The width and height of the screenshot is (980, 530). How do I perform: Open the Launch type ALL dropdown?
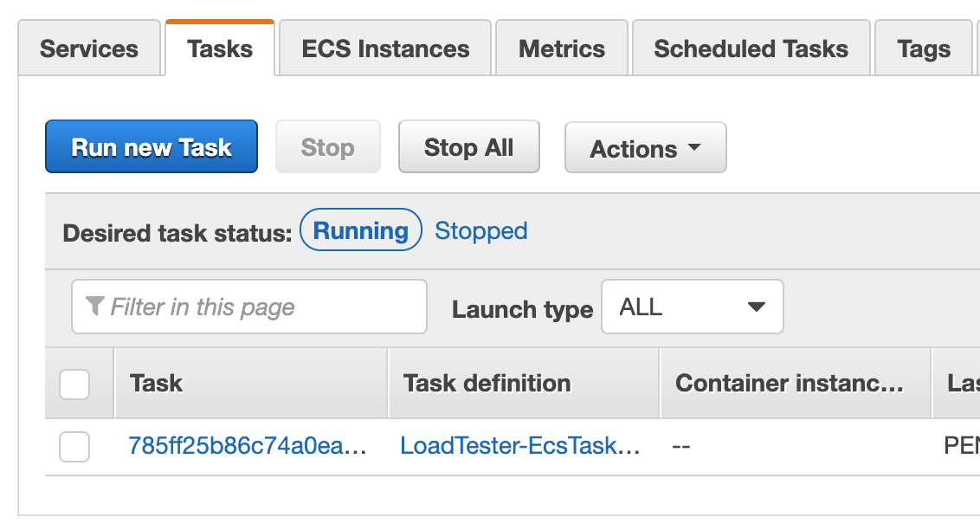click(x=692, y=307)
